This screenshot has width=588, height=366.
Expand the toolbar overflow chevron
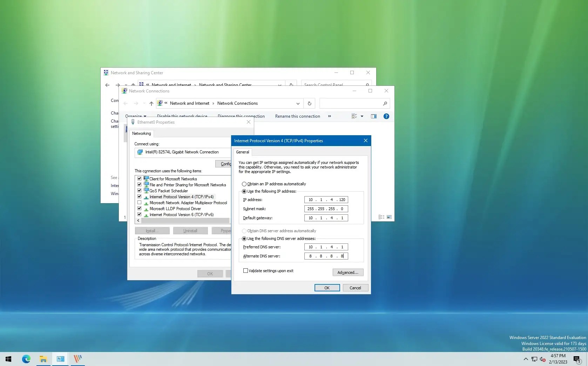(329, 116)
